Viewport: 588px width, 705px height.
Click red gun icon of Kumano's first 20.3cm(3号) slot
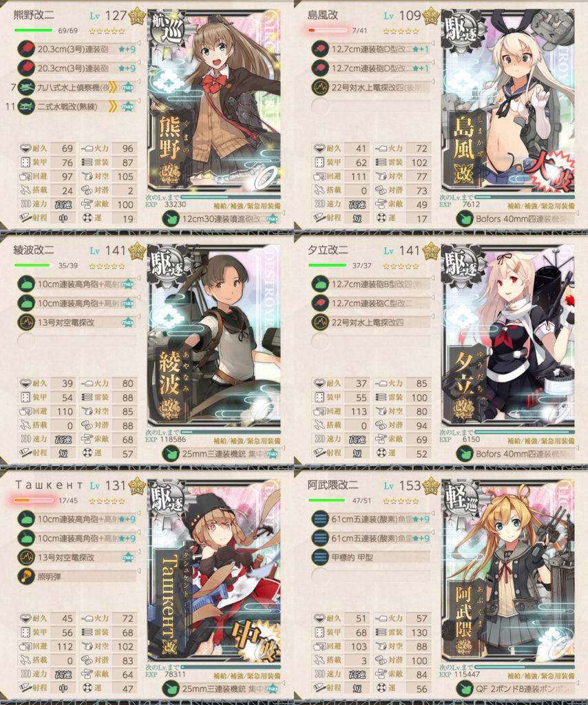pos(26,49)
